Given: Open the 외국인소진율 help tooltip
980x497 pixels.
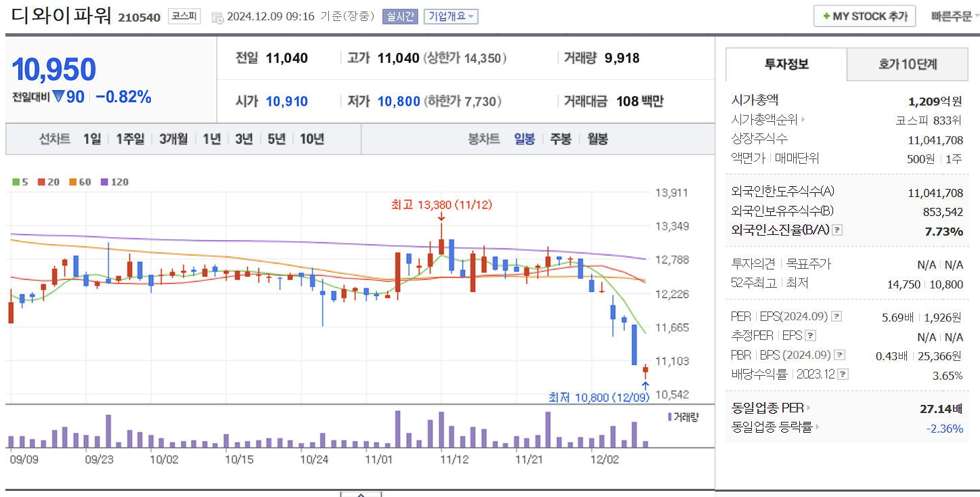Looking at the screenshot, I should point(839,230).
